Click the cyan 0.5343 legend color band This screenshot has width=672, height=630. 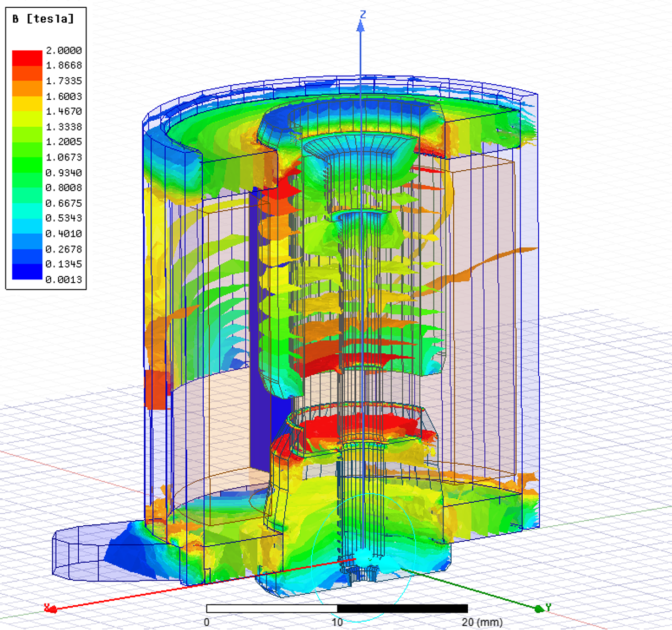[27, 211]
